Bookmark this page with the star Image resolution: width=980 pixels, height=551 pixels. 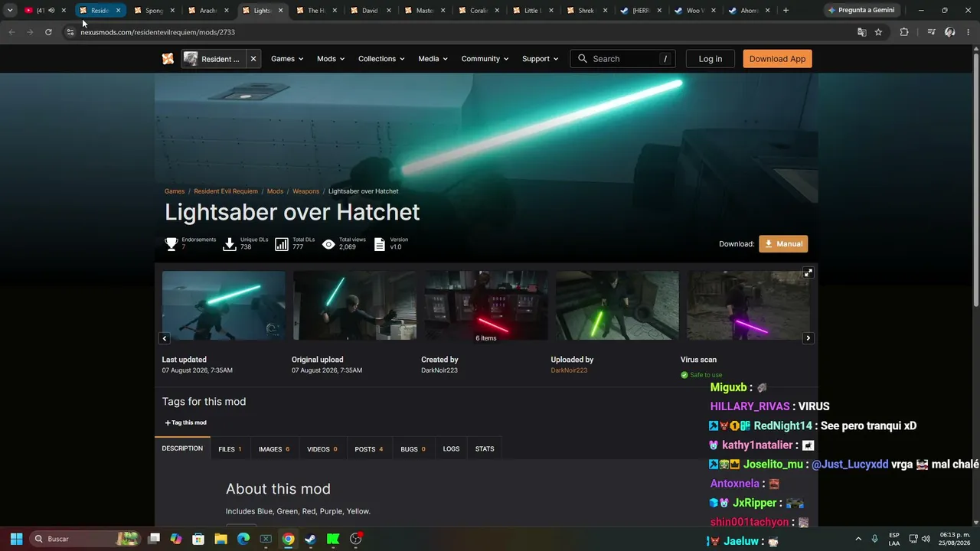[878, 32]
